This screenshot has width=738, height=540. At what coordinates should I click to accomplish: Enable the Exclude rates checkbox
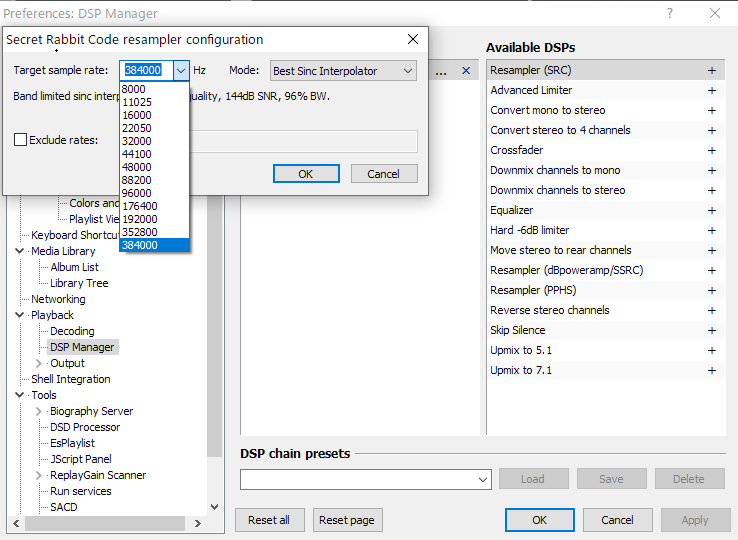pos(20,140)
